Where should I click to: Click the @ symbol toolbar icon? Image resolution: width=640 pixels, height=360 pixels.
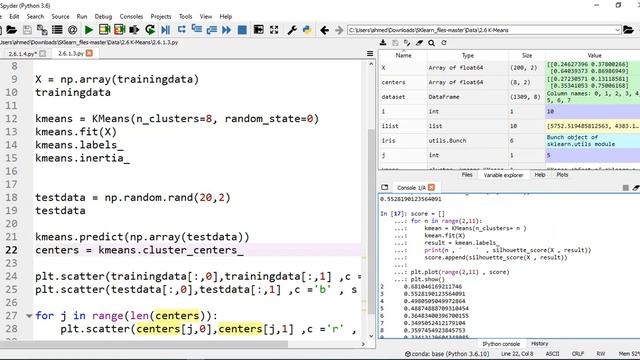[x=72, y=30]
